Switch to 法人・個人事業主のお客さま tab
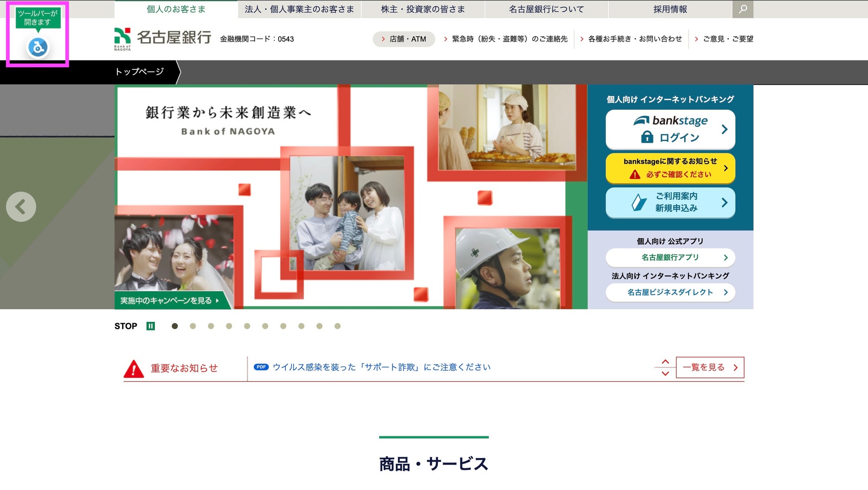 (x=299, y=9)
